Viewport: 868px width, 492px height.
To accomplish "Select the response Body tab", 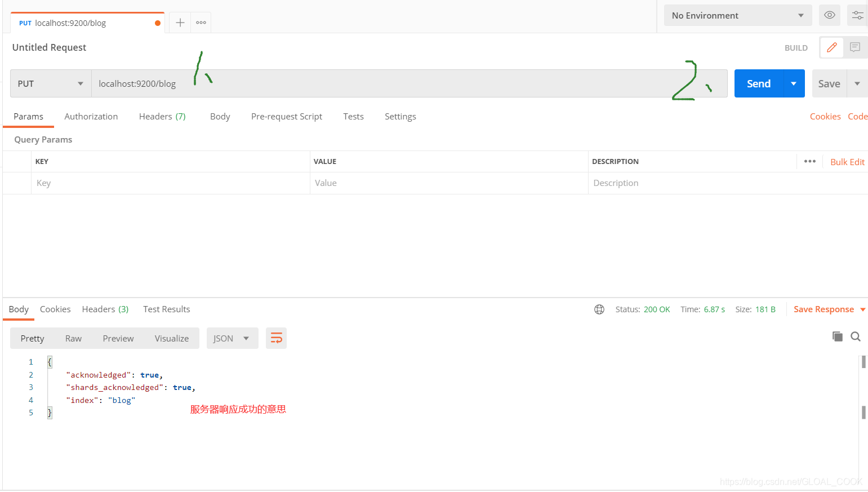I will pyautogui.click(x=19, y=309).
